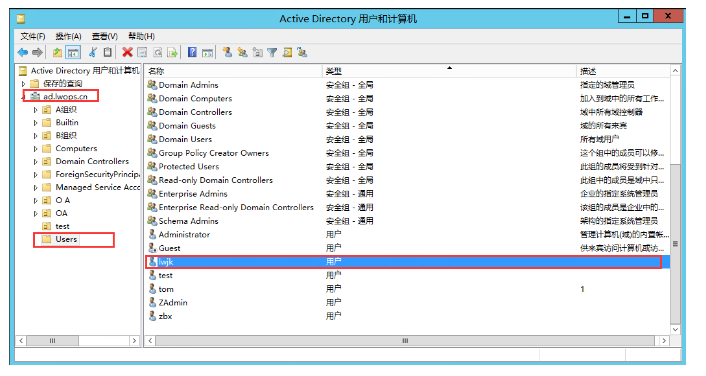Click the list pane vertical scrollbar up arrow
This screenshot has width=706, height=376.
pos(675,71)
